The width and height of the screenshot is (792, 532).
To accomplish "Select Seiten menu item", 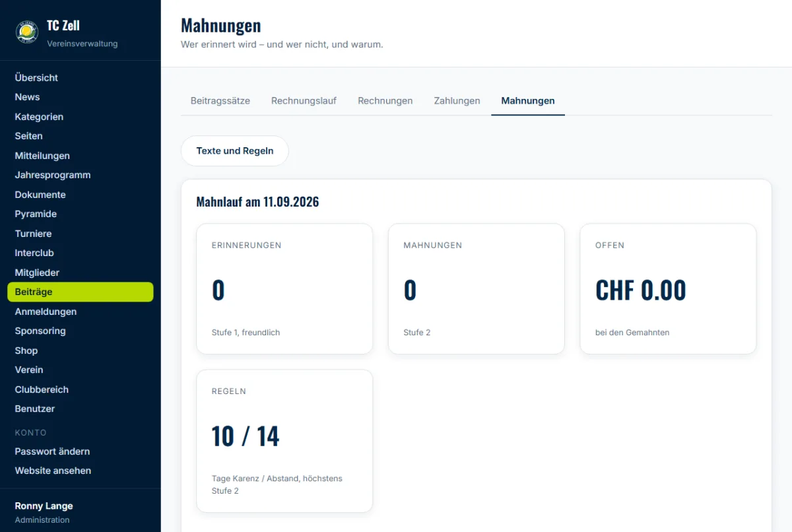I will coord(80,136).
